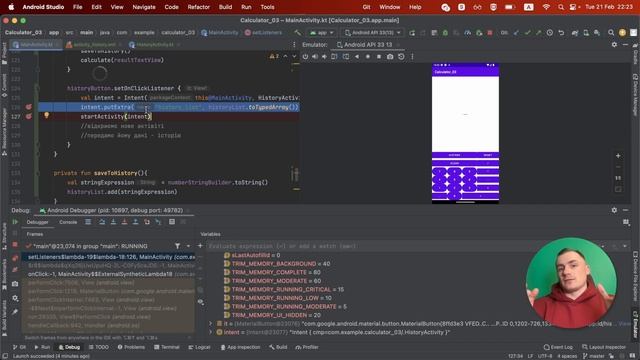
Task: Mute breakpoints in debug sidebar
Action: (x=15, y=270)
